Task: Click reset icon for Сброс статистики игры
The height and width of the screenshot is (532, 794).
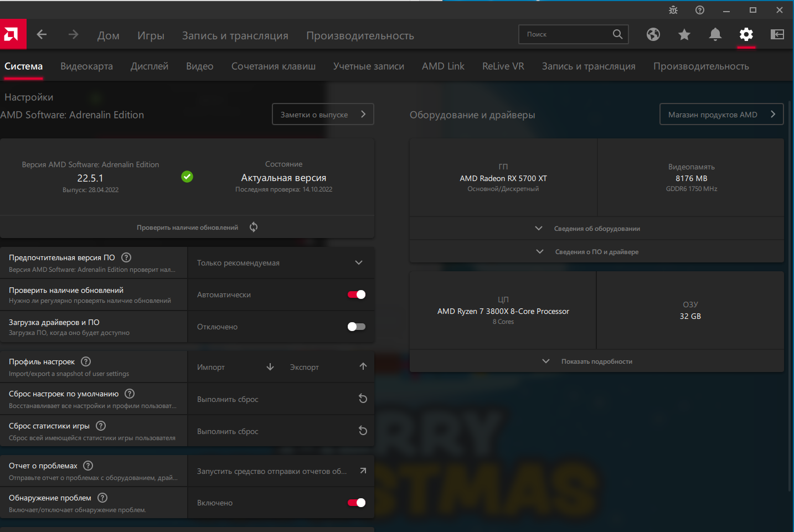Action: (x=363, y=431)
